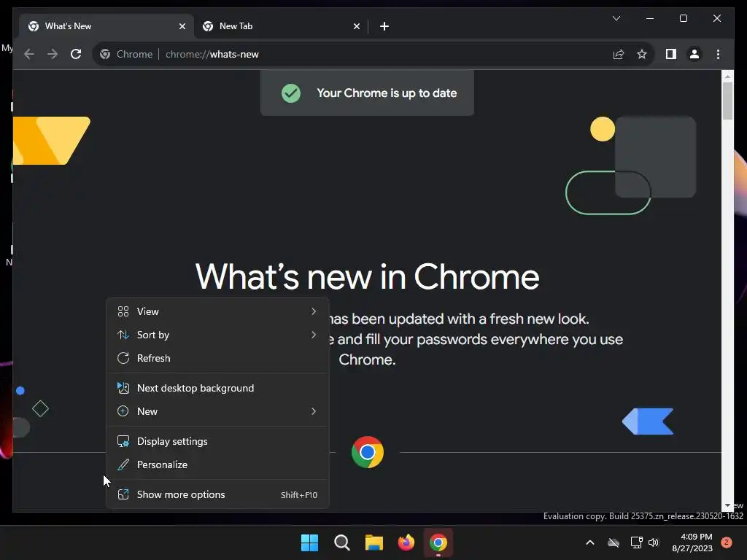Expand the View submenu
This screenshot has width=747, height=560.
pos(217,311)
